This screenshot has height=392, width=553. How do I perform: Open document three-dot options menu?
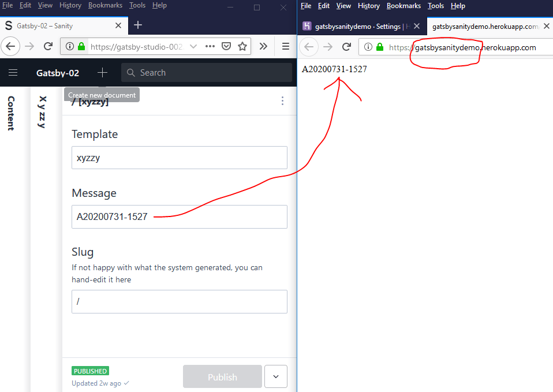point(282,101)
